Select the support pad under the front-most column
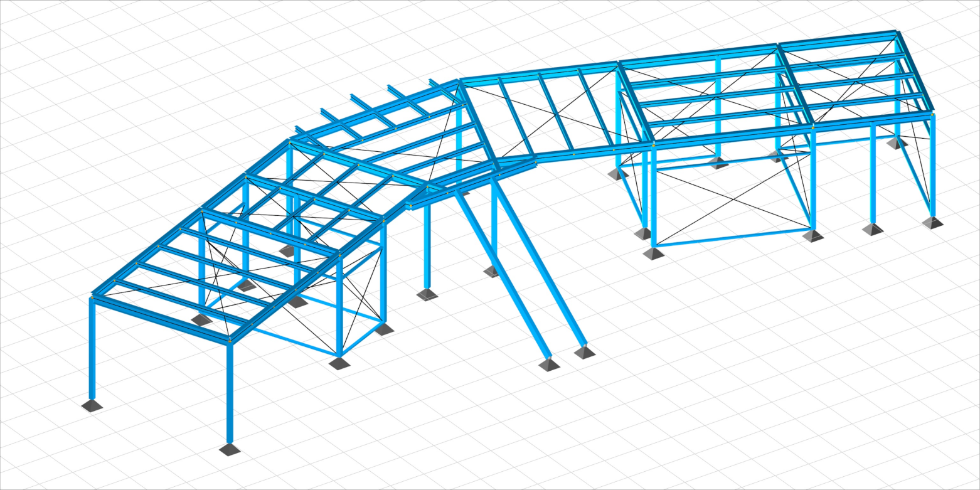 pyautogui.click(x=230, y=449)
